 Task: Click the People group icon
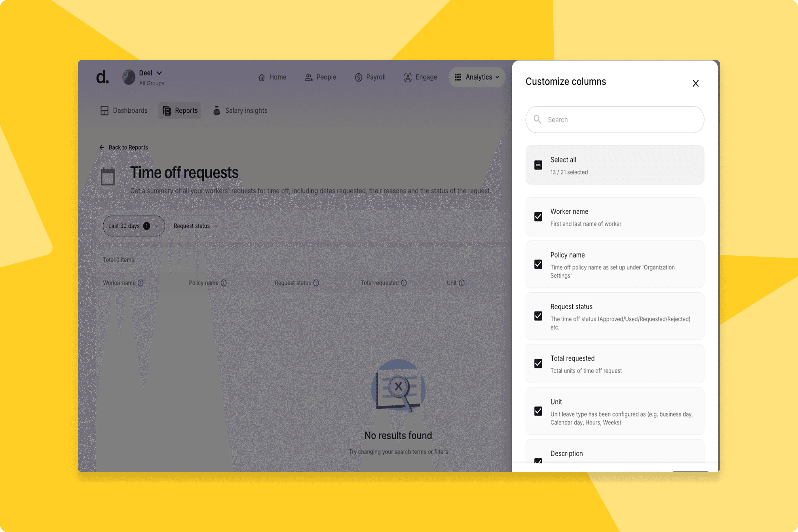click(x=308, y=77)
